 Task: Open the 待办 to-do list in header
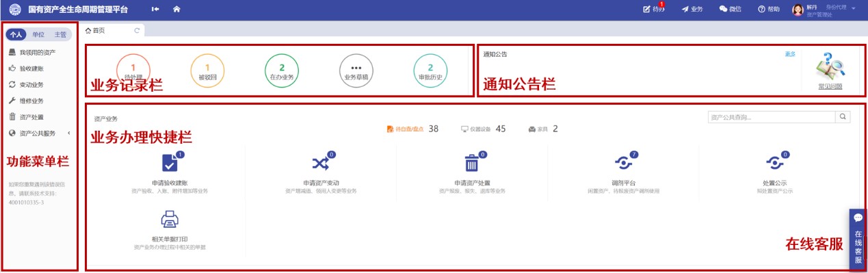654,9
